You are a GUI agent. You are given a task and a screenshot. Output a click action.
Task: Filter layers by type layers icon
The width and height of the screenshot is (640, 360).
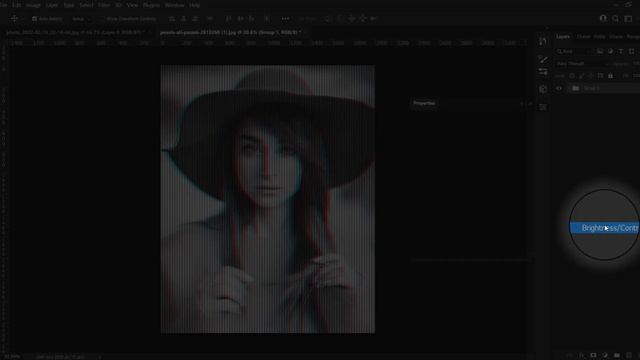621,51
